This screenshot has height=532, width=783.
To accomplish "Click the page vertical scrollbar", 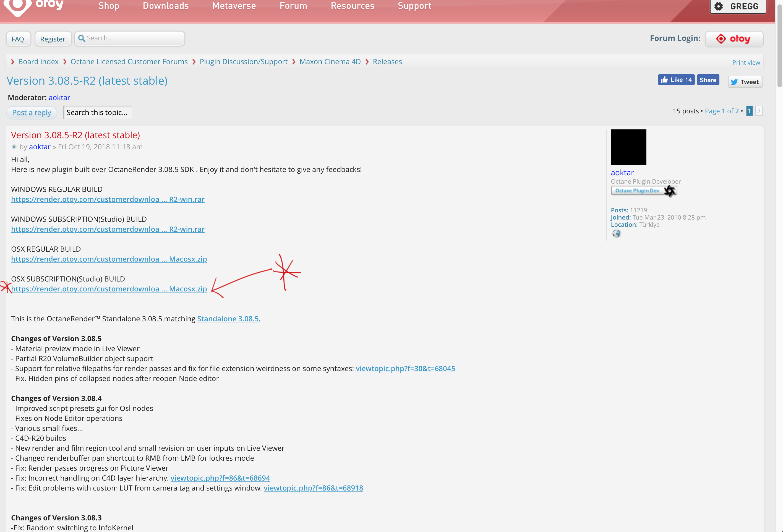I will 779,44.
